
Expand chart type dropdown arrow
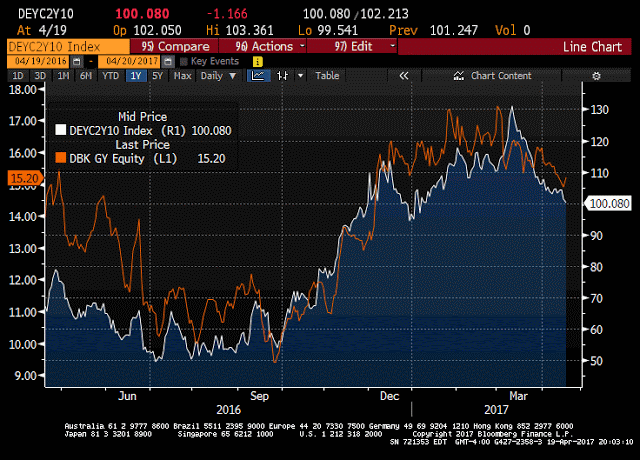coord(301,76)
